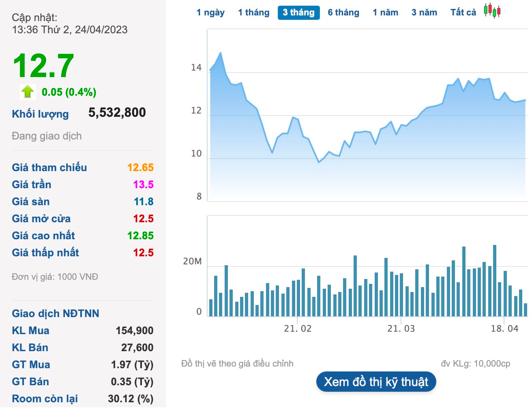The image size is (532, 412).
Task: Click the Giá cao nhất label
Action: point(43,236)
